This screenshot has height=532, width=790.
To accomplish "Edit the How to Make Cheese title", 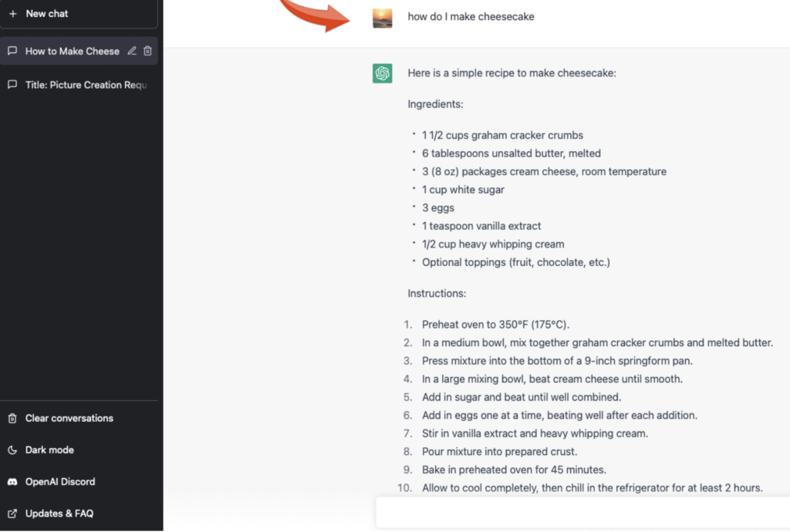I will 132,51.
